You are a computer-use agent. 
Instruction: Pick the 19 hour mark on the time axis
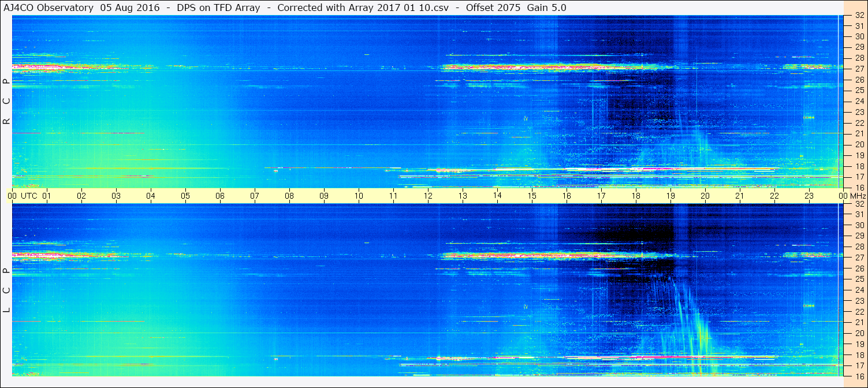(x=670, y=196)
